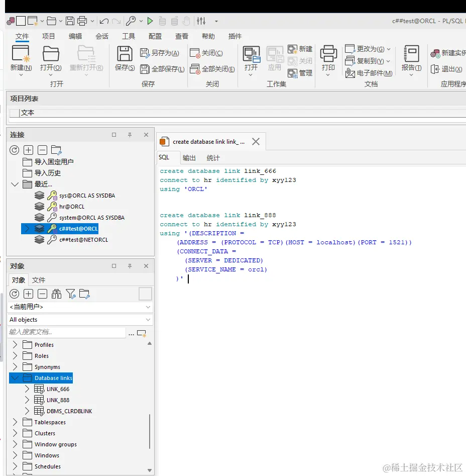This screenshot has height=476, width=466.
Task: Close the create database link editor tab
Action: pos(256,141)
